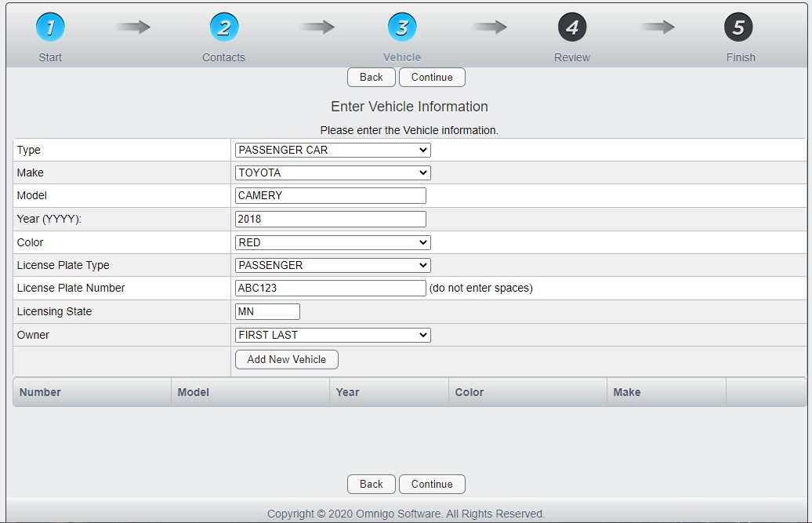The image size is (812, 523).
Task: Open the Make dropdown showing TOYOTA
Action: pos(332,173)
